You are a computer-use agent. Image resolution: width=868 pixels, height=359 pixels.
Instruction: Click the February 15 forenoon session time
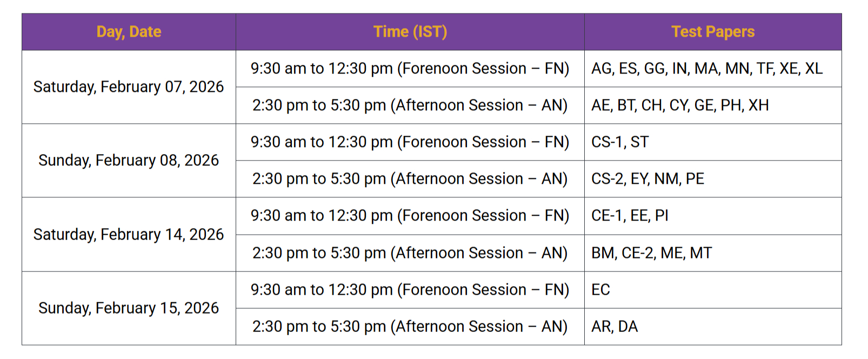[x=410, y=290]
